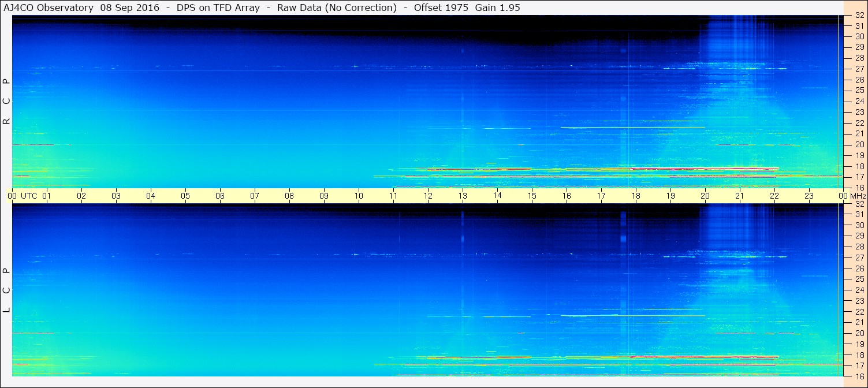Click hour marker 10
Viewport: 868px width, 388px height.
click(x=359, y=196)
